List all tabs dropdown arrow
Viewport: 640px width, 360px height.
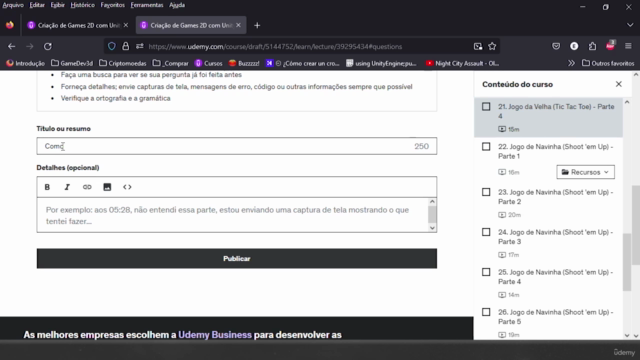(630, 25)
